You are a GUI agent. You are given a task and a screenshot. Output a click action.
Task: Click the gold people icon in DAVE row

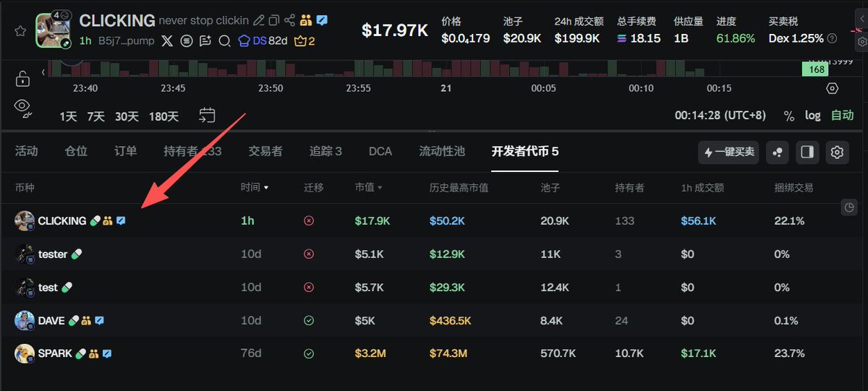pyautogui.click(x=86, y=320)
